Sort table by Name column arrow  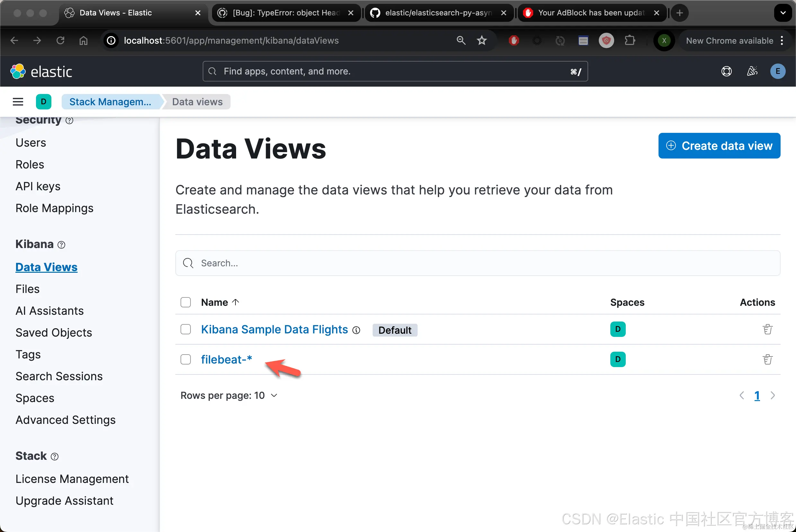click(235, 302)
